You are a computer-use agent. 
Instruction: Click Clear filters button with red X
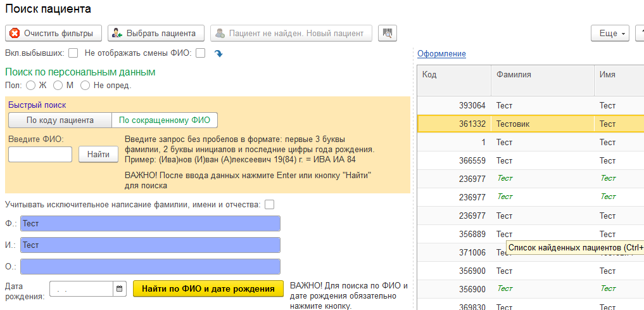pyautogui.click(x=53, y=33)
